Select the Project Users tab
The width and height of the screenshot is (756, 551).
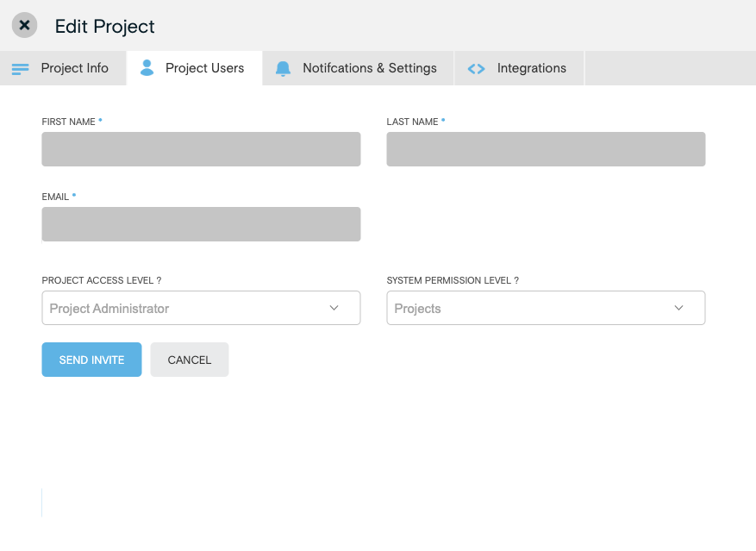point(194,68)
